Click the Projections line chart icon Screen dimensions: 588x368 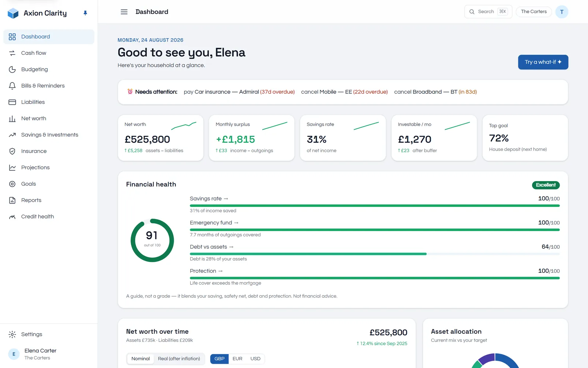pos(12,167)
